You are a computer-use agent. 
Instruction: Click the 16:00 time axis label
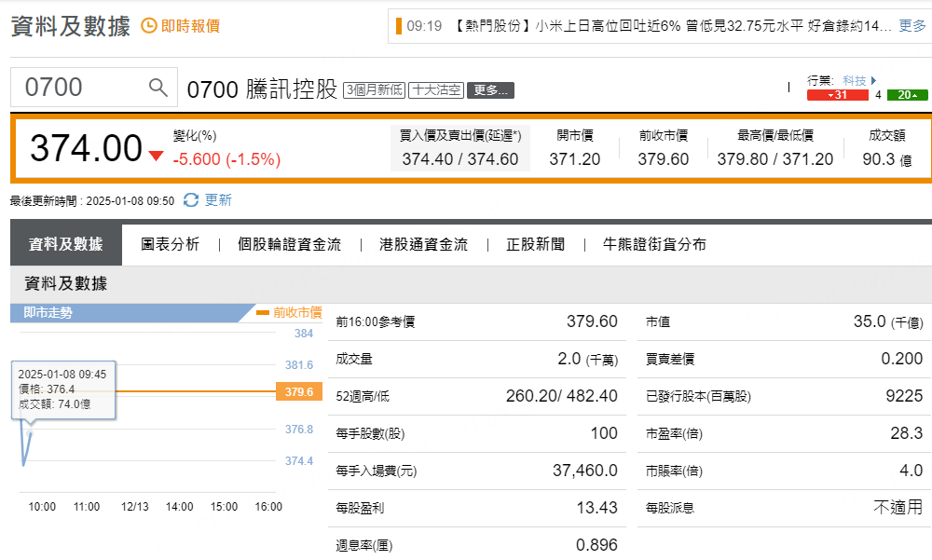(268, 507)
